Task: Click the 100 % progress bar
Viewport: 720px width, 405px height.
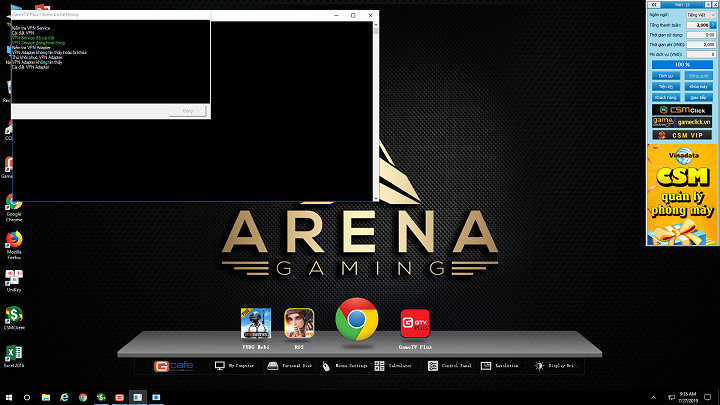Action: coord(682,65)
